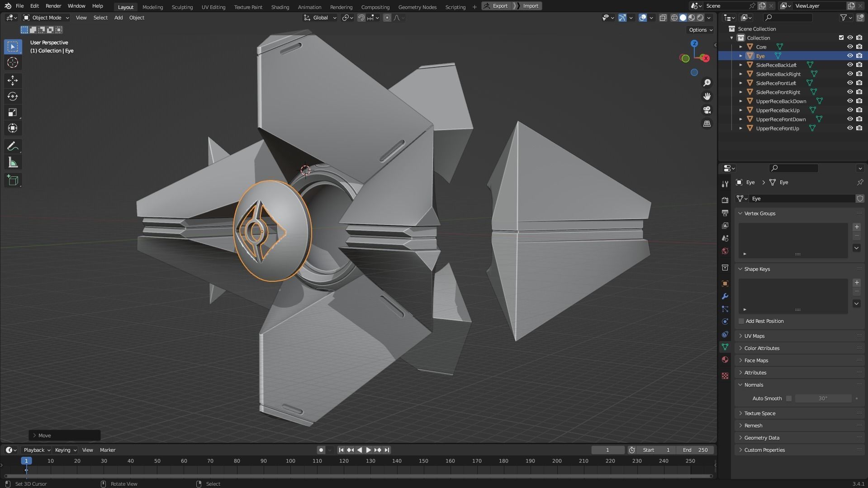Click the Select Box tool

(x=13, y=47)
